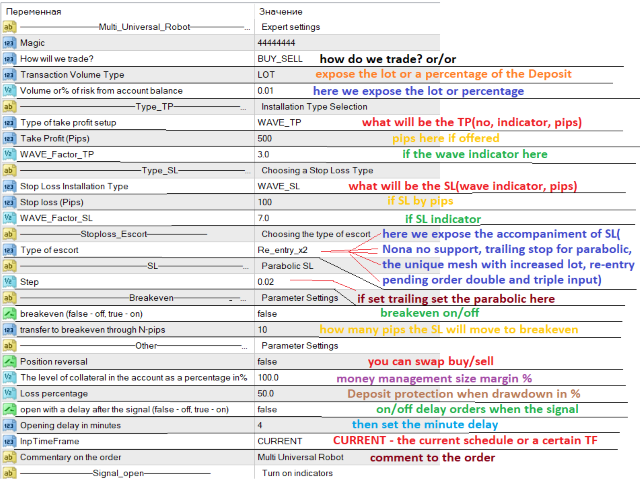Click the 'Переменная' column header
This screenshot has height=480, width=640.
pyautogui.click(x=33, y=12)
